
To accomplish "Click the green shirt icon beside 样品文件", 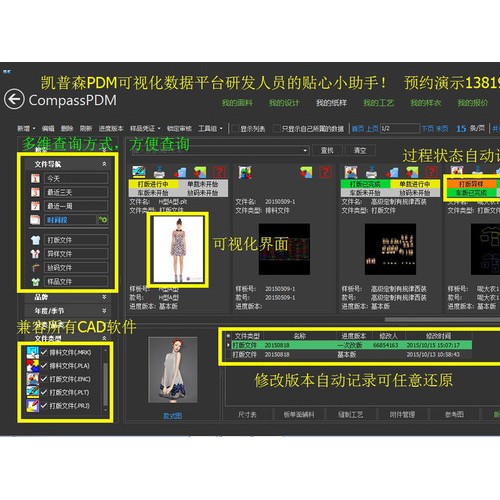I will coord(35,282).
